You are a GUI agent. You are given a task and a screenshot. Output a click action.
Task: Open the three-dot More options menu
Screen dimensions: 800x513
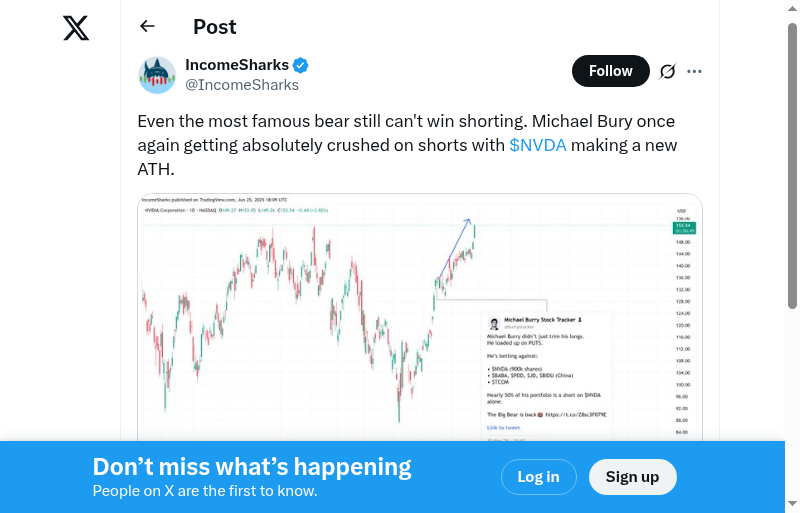695,71
